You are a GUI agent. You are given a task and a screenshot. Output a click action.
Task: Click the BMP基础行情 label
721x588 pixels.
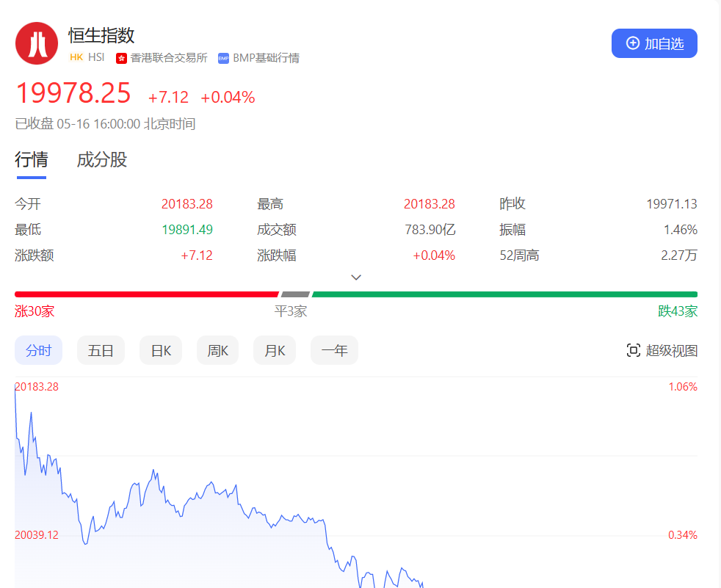coord(267,58)
